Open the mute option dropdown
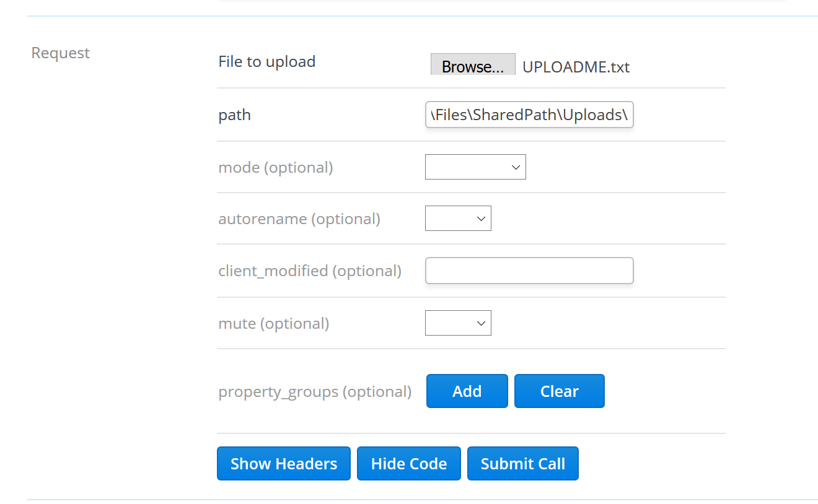The height and width of the screenshot is (504, 818). point(458,323)
